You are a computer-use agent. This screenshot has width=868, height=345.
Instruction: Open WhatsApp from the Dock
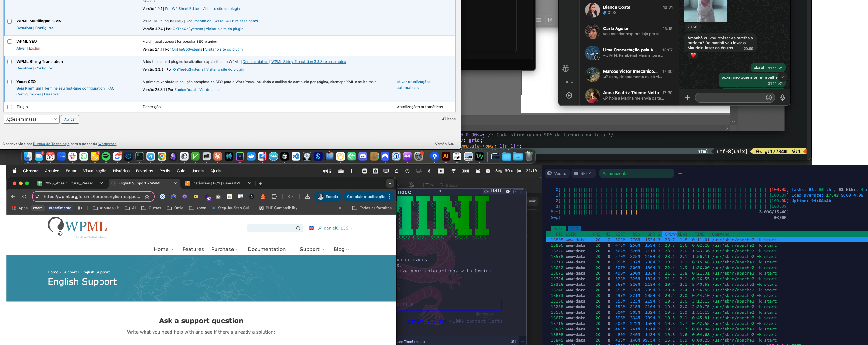(x=84, y=156)
